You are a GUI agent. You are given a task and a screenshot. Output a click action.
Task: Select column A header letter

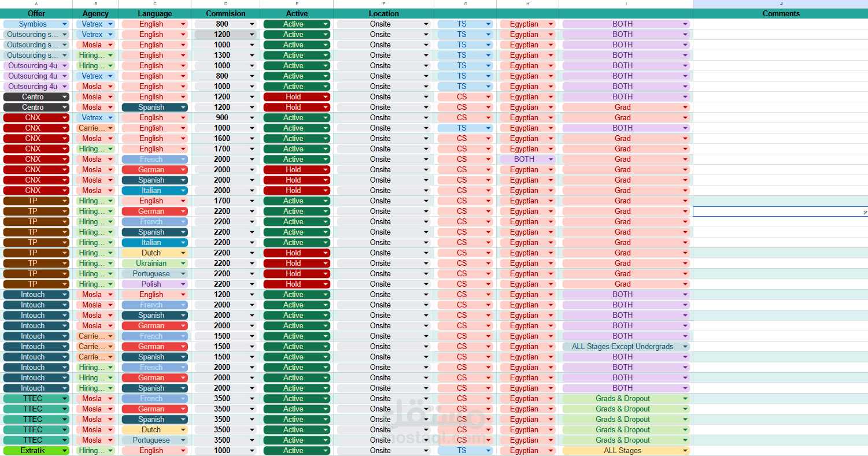(36, 4)
